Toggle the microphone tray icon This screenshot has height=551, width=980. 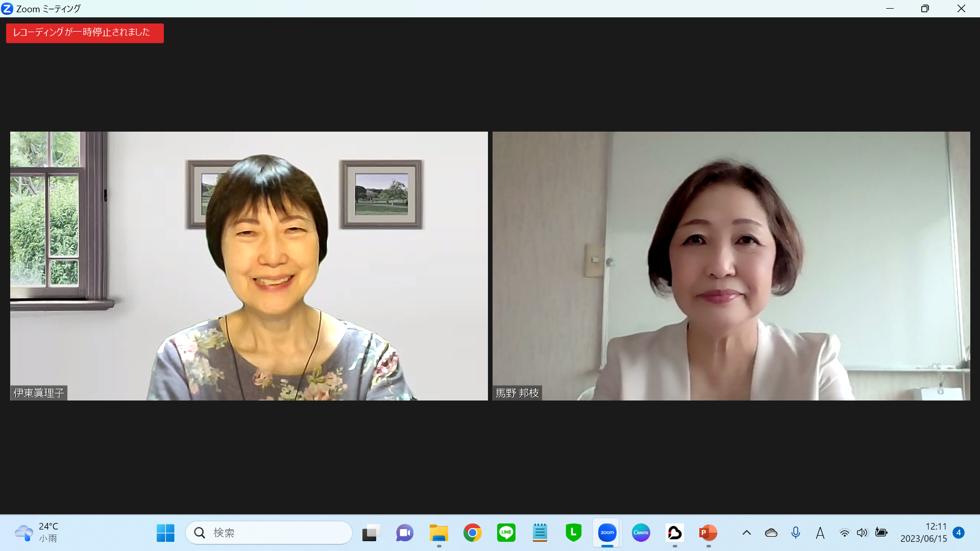point(795,533)
